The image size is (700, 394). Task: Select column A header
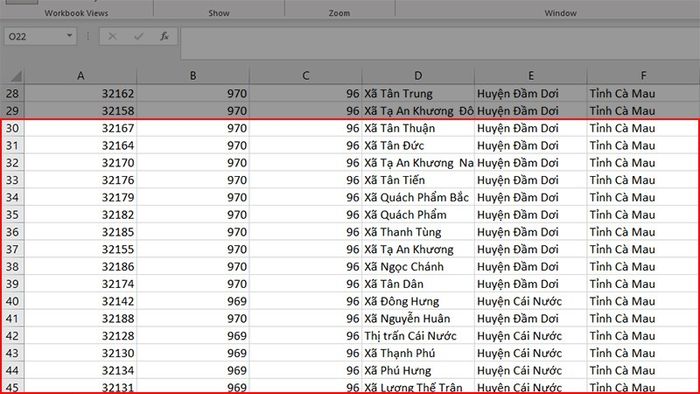[x=80, y=75]
